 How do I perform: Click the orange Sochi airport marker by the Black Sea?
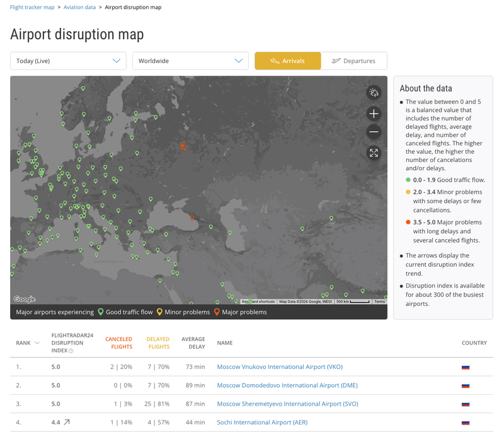coord(192,218)
